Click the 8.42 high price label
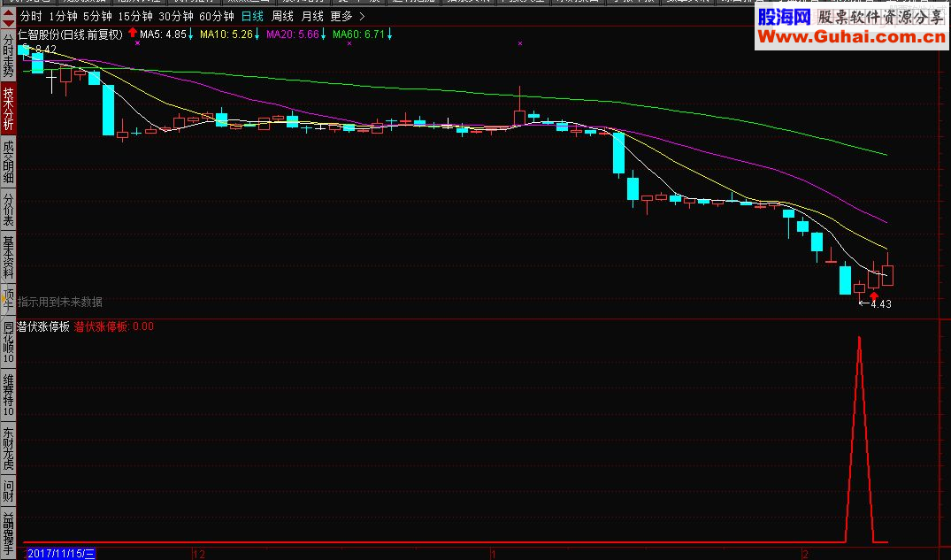The width and height of the screenshot is (951, 560). click(45, 50)
